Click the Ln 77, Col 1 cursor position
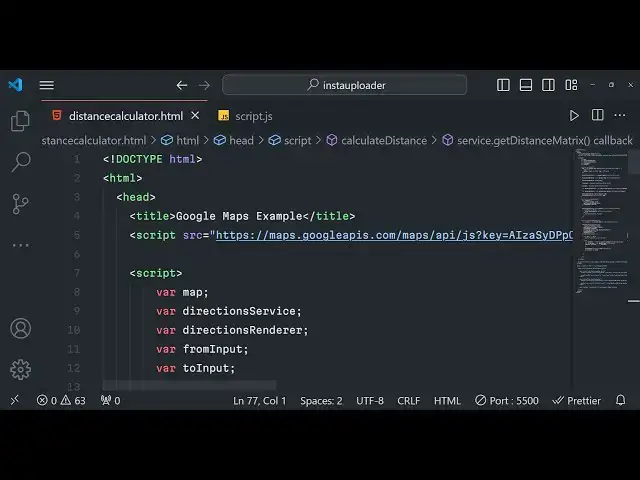Viewport: 640px width, 480px height. coord(260,400)
